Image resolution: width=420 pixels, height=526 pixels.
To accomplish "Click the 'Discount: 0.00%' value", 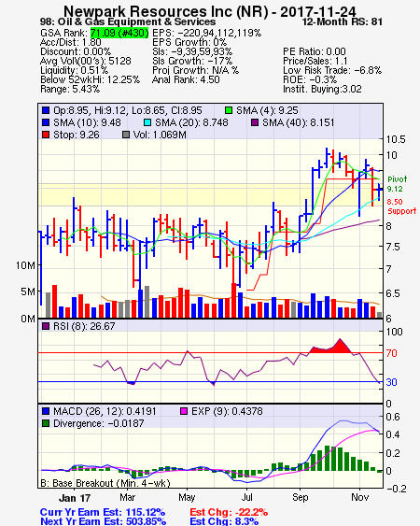I will (76, 51).
